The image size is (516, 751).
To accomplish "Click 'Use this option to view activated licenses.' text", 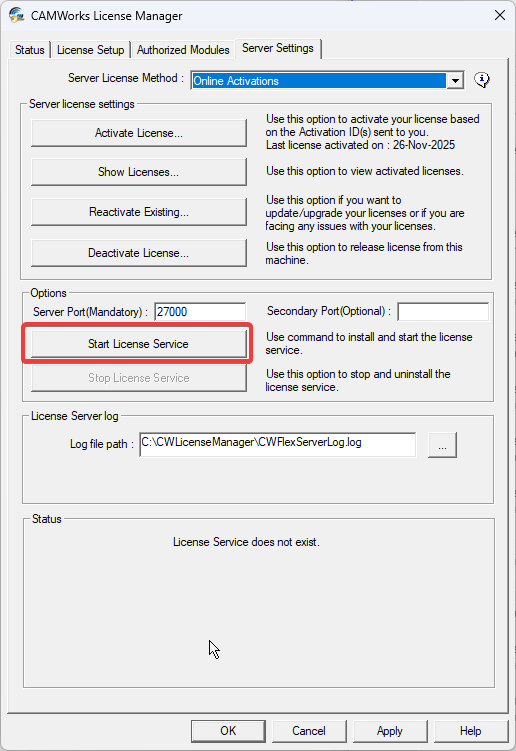I will [365, 171].
